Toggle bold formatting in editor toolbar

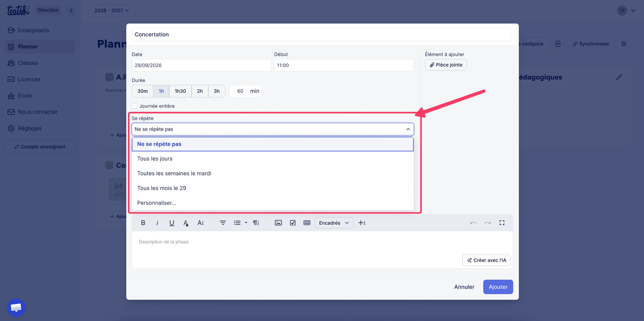click(x=143, y=223)
